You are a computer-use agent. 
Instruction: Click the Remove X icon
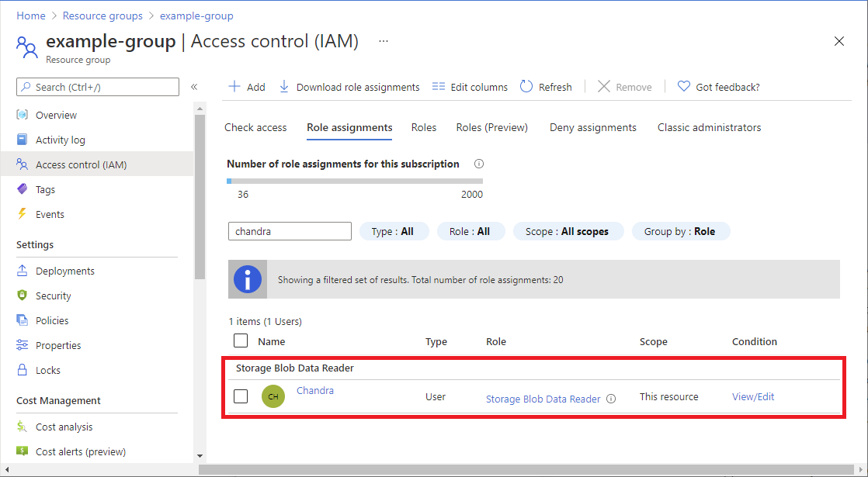tap(604, 86)
